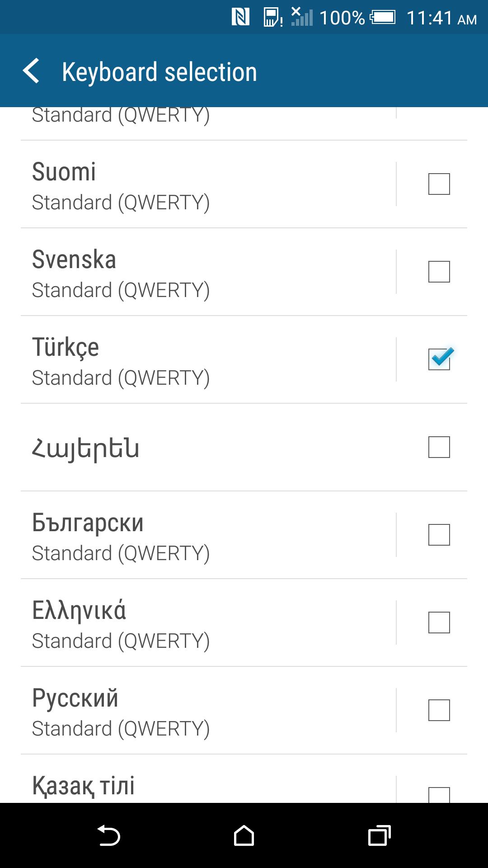Enable the Suomi keyboard checkbox
This screenshot has height=868, width=488.
point(439,184)
